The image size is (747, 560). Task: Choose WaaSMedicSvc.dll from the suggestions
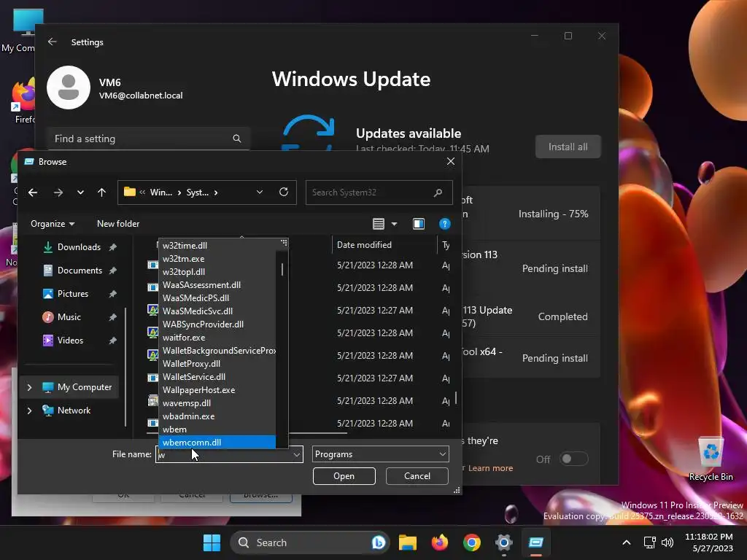[x=198, y=311]
